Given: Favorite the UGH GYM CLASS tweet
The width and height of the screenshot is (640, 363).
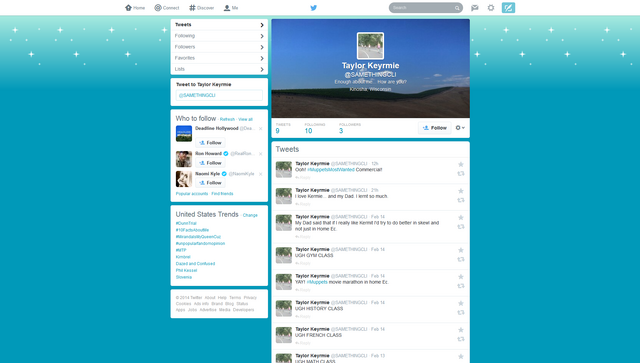Looking at the screenshot, I should [461, 250].
